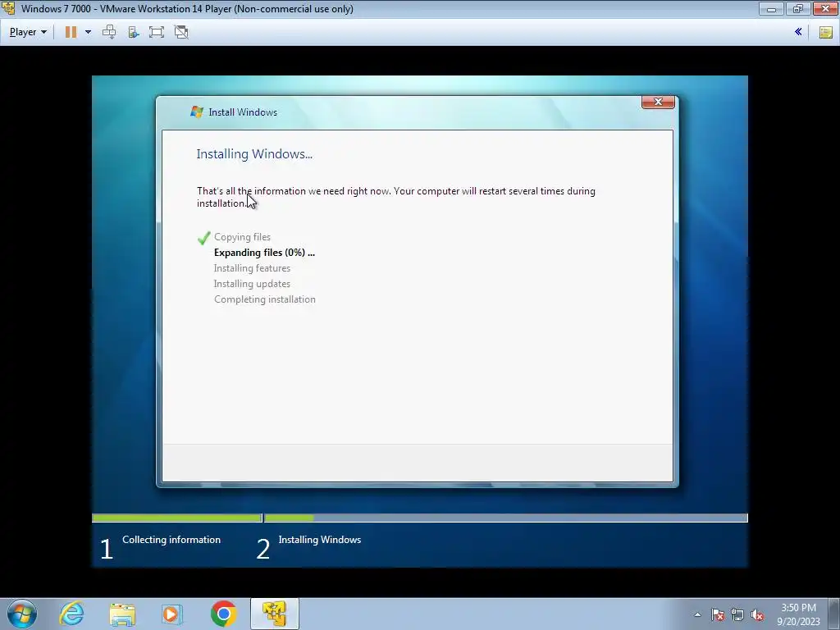
Task: Open Windows Explorer from the taskbar
Action: pos(122,614)
